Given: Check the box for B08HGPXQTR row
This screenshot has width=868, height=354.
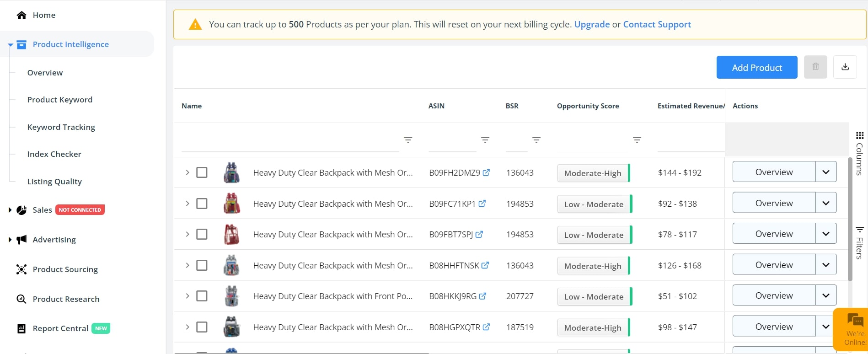Looking at the screenshot, I should 202,327.
